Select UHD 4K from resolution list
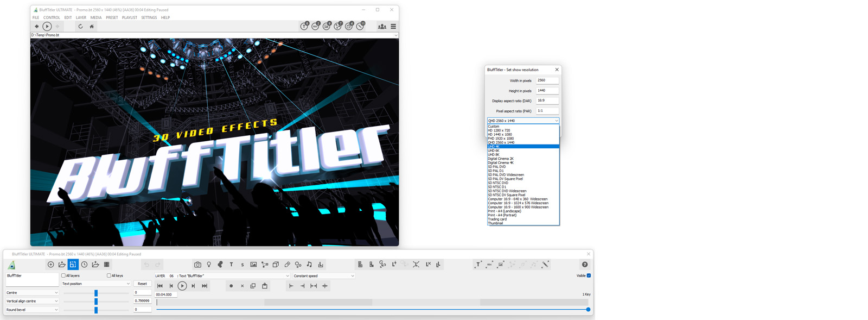868x320 pixels. (x=523, y=147)
